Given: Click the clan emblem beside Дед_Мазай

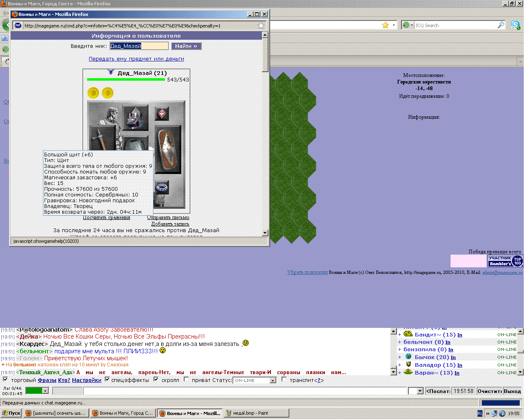Looking at the screenshot, I should pyautogui.click(x=110, y=72).
